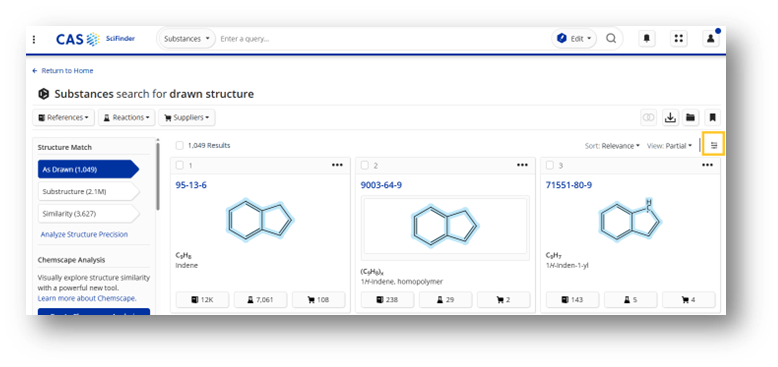Open the three-dot main menu beside CAS logo
Viewport: 778px width, 367px height.
(34, 39)
